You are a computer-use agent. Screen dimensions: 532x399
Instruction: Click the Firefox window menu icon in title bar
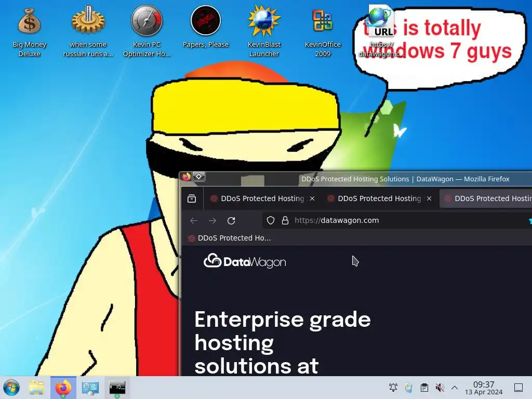(187, 177)
